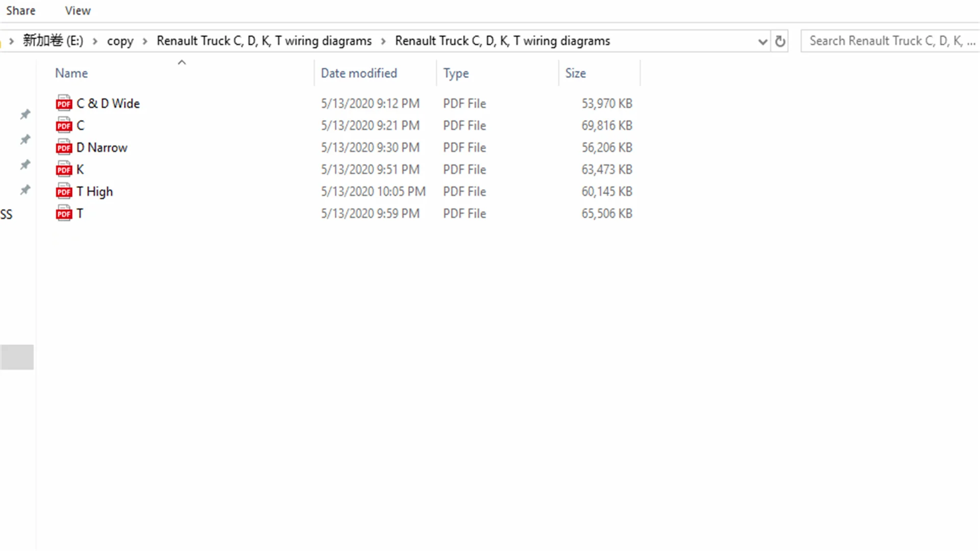Select the file named C
Screen dimensions: 980x551
[80, 125]
